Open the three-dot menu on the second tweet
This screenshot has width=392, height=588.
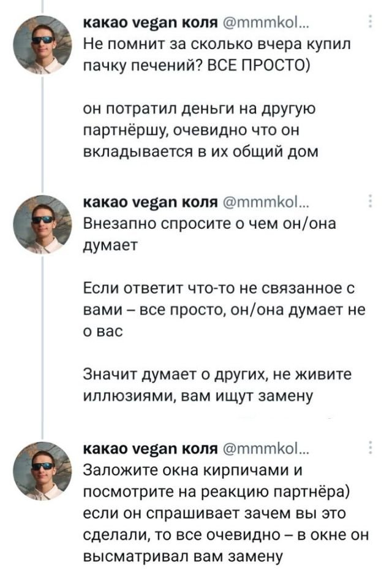(371, 200)
